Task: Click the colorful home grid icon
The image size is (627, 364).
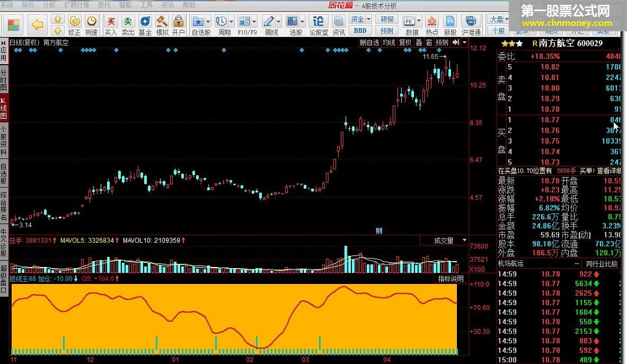Action: (x=13, y=25)
